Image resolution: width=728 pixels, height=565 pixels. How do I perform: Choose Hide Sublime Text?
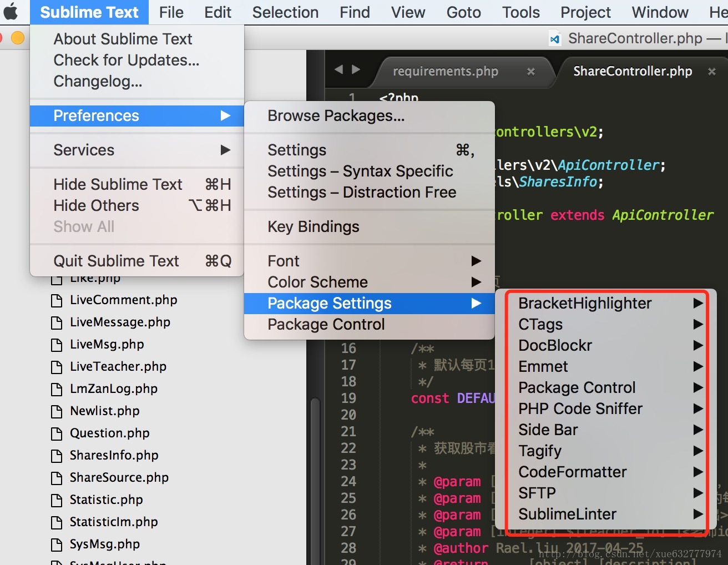click(x=137, y=184)
